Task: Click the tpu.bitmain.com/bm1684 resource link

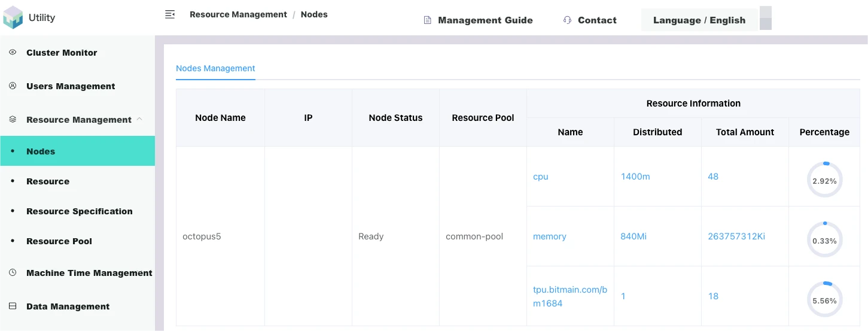Action: tap(569, 296)
